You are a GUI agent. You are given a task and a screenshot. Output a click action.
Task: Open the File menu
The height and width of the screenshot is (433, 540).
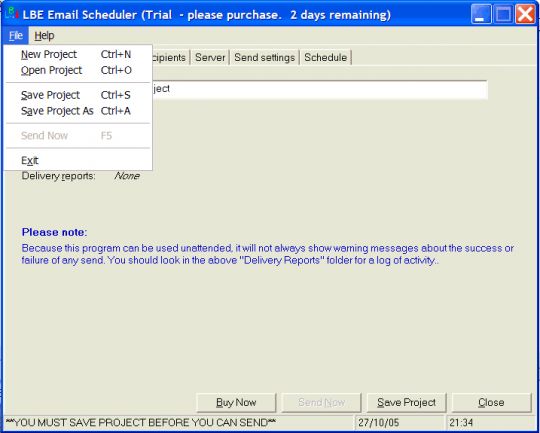15,35
